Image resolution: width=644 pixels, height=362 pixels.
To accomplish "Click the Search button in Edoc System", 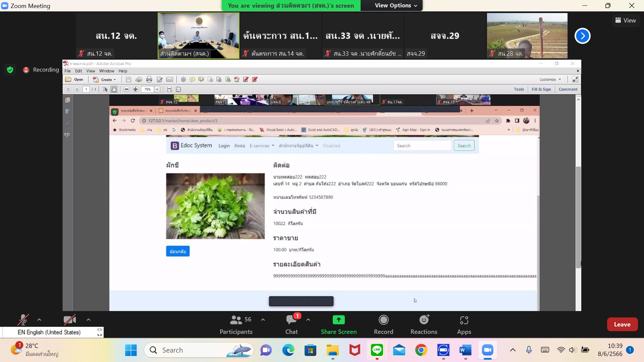I will (464, 145).
